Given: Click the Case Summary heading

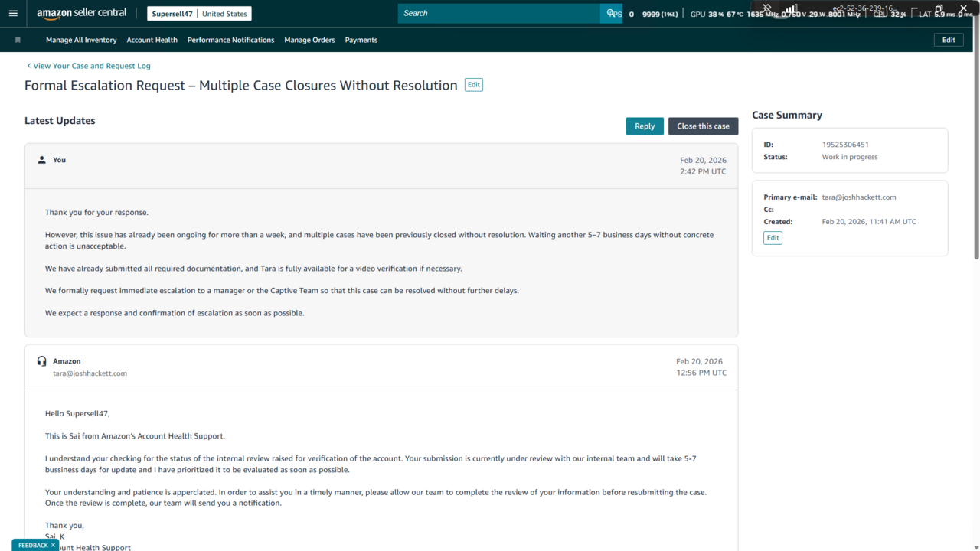Looking at the screenshot, I should [x=787, y=115].
